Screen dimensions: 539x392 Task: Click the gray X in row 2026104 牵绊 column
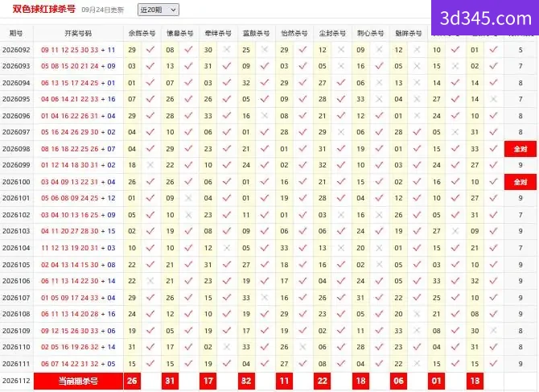(x=227, y=248)
